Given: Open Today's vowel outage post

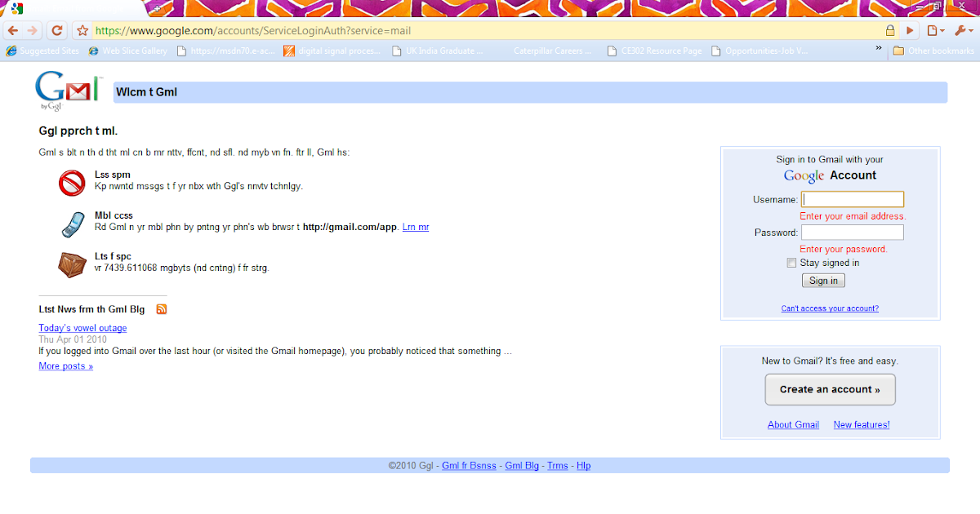Looking at the screenshot, I should click(82, 328).
